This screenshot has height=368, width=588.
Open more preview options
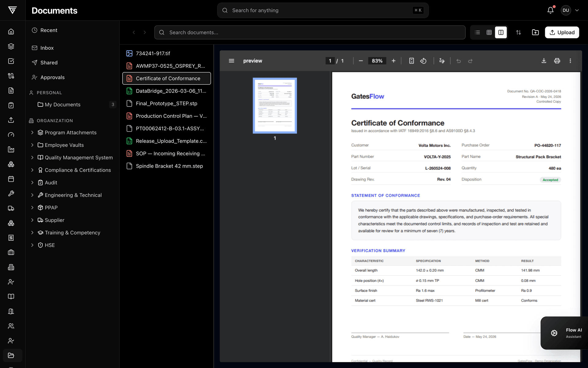[x=570, y=61]
